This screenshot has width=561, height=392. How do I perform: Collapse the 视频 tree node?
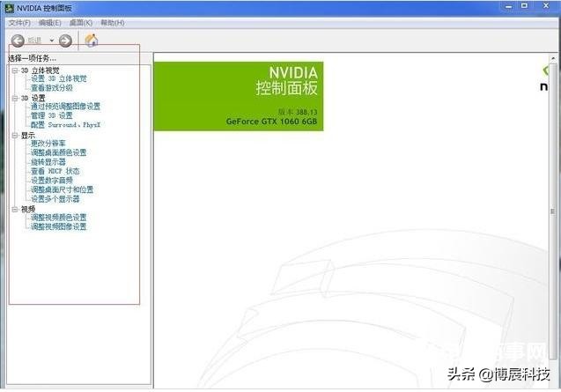click(x=15, y=209)
